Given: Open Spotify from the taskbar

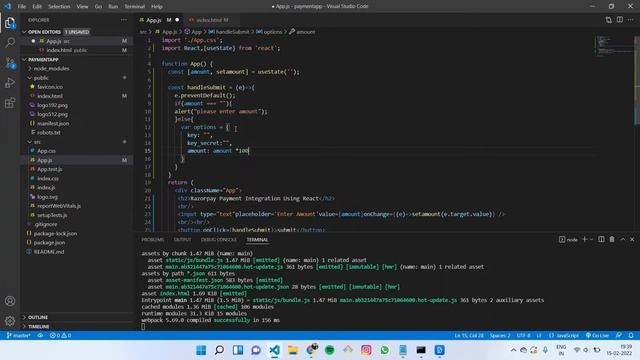Looking at the screenshot, I should click(x=329, y=350).
